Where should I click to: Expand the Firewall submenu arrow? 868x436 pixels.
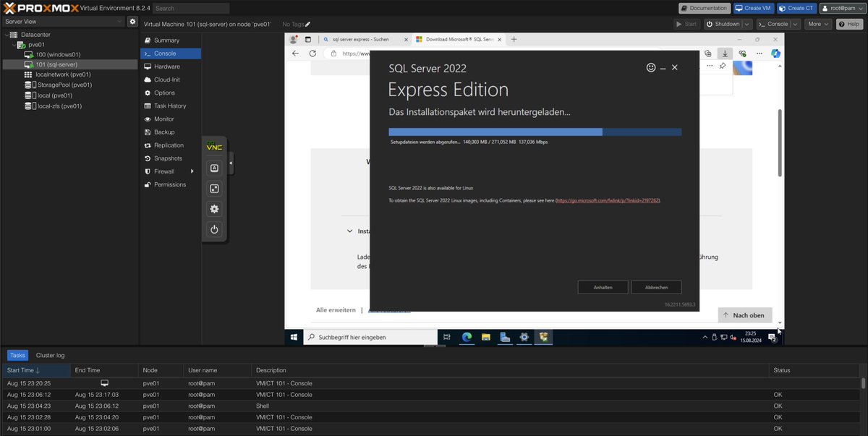[192, 171]
